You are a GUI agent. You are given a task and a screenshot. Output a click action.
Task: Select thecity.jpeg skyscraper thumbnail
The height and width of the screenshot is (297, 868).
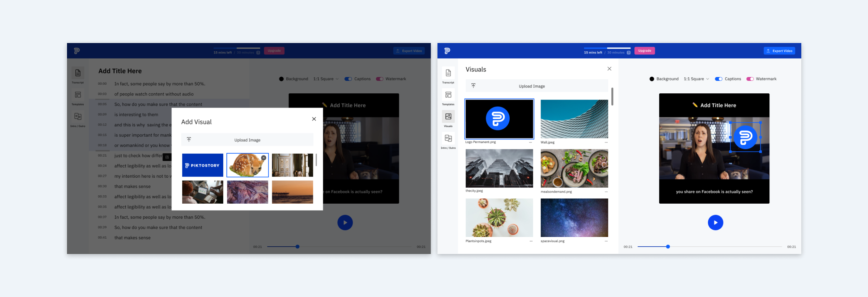click(499, 168)
